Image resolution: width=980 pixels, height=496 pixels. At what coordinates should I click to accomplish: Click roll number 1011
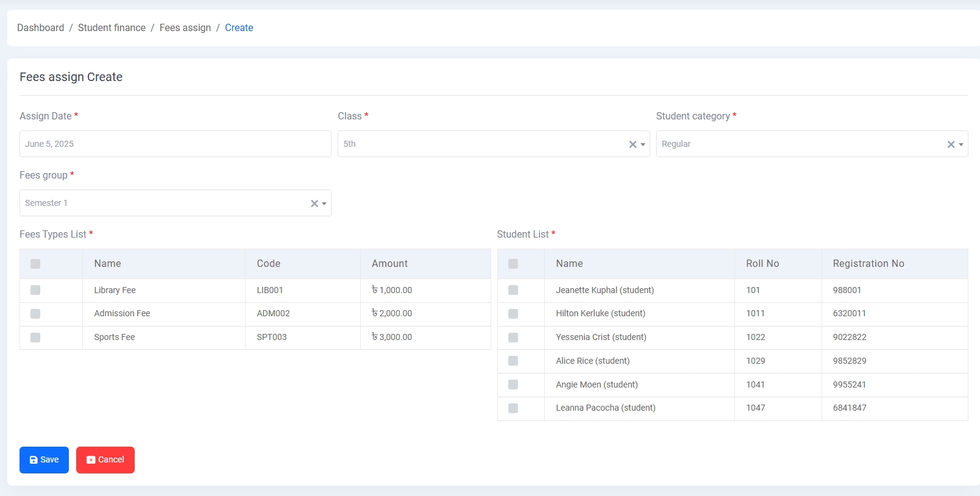(x=755, y=313)
